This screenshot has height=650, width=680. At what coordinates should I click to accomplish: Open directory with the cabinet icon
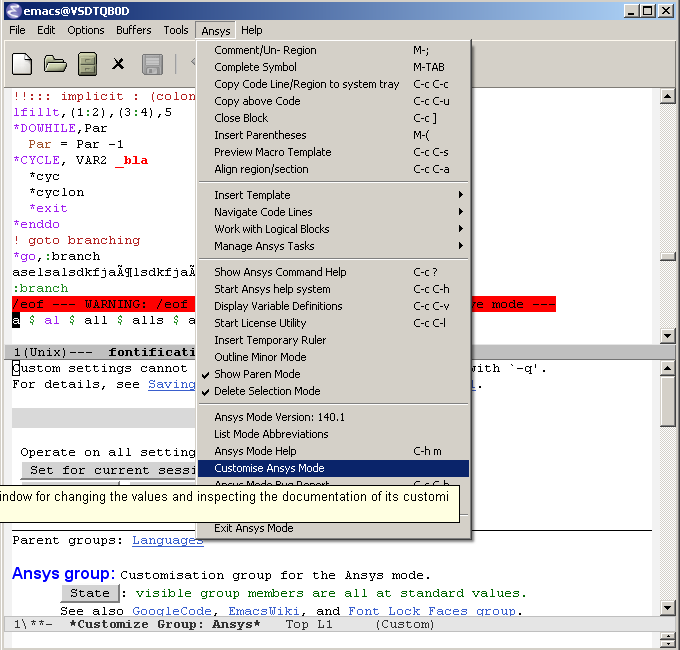pyautogui.click(x=87, y=65)
